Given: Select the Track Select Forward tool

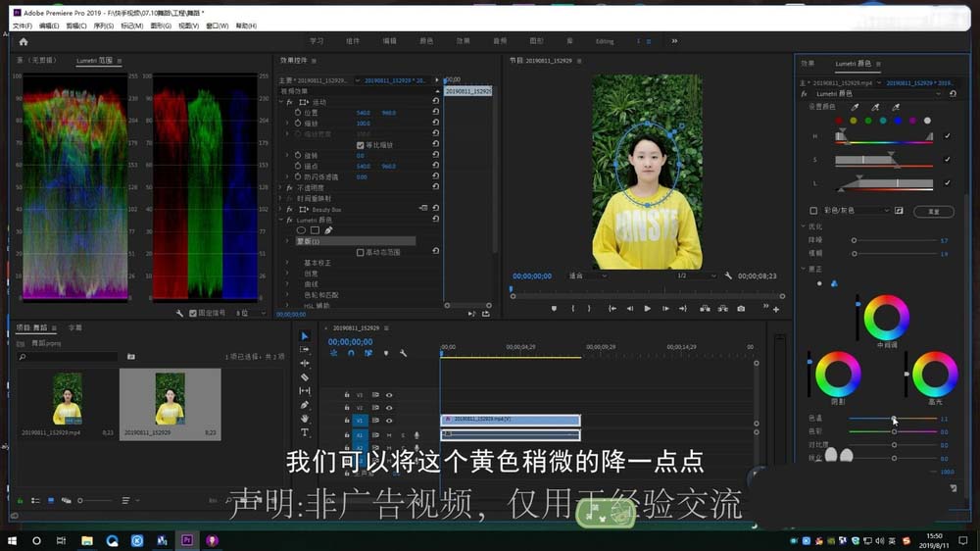Looking at the screenshot, I should [x=305, y=350].
